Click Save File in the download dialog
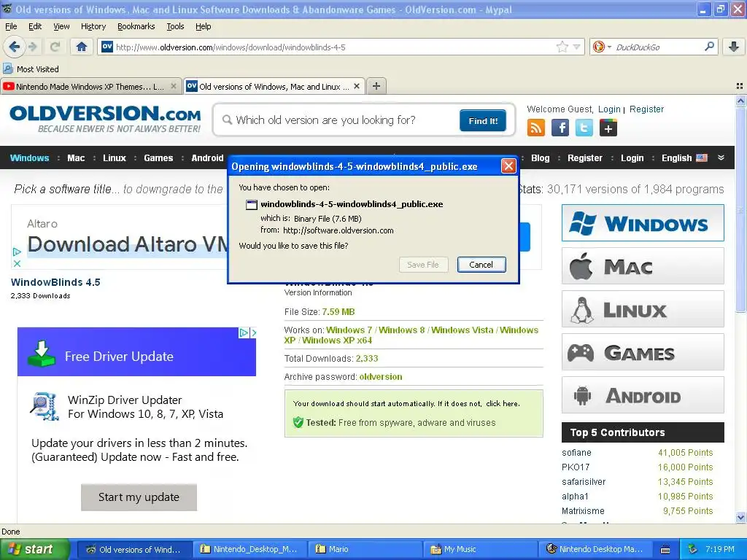This screenshot has width=747, height=560. (423, 265)
